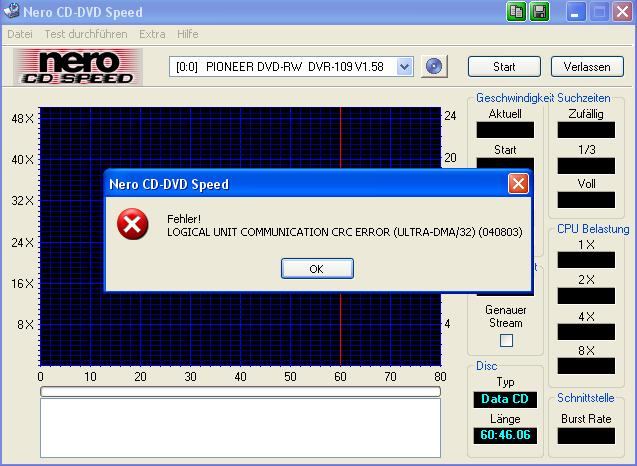Image resolution: width=637 pixels, height=466 pixels.
Task: Click the Voll seek time display box
Action: pos(586,200)
